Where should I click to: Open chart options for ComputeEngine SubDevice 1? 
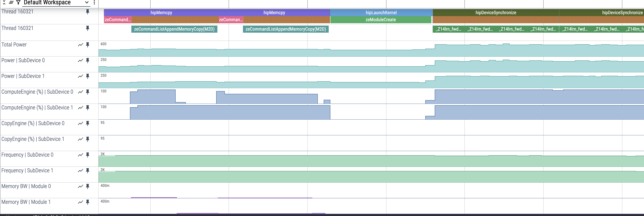(x=80, y=108)
